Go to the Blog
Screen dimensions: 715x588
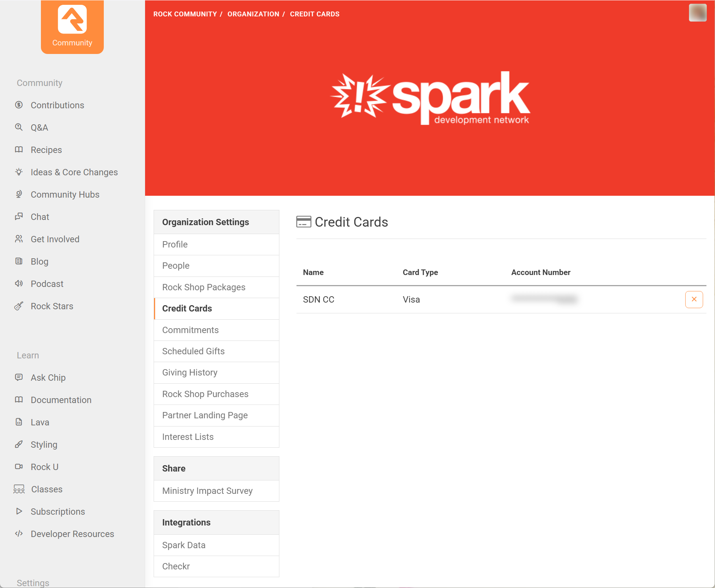[39, 262]
